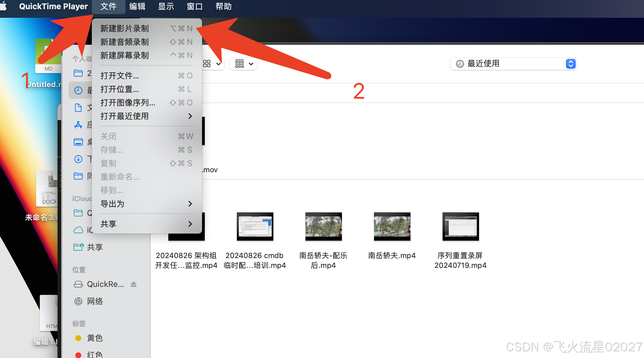Click the Apple logo menu

[4, 6]
